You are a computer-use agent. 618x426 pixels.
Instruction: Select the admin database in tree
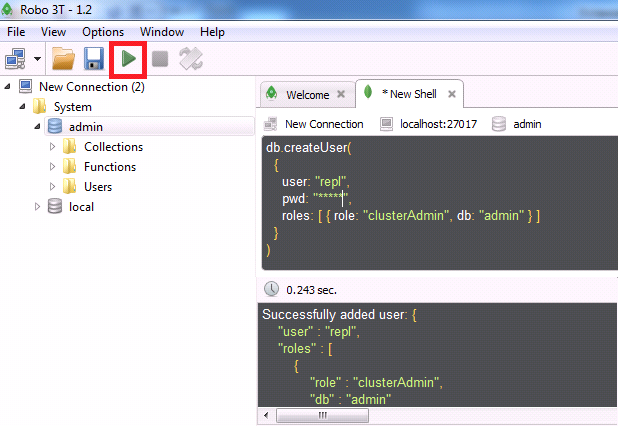[x=85, y=127]
